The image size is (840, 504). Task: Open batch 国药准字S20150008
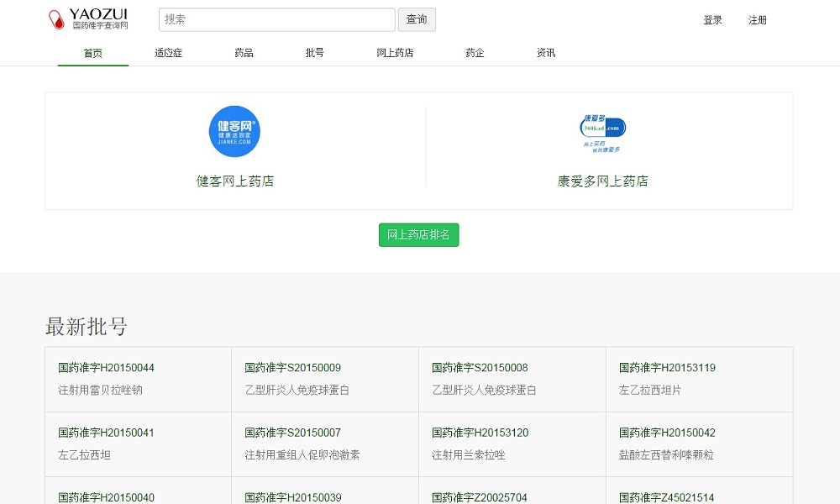(x=480, y=368)
